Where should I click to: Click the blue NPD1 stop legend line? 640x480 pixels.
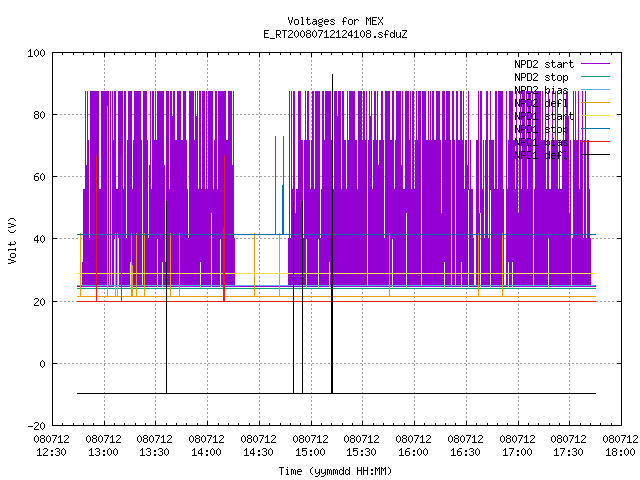[x=596, y=129]
